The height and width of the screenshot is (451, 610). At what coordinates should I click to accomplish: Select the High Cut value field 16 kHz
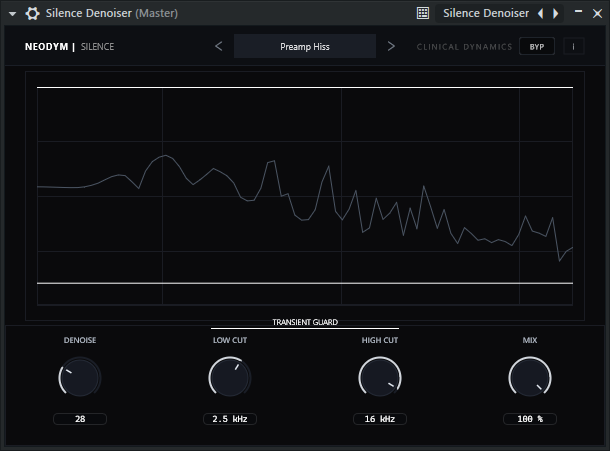(x=380, y=419)
